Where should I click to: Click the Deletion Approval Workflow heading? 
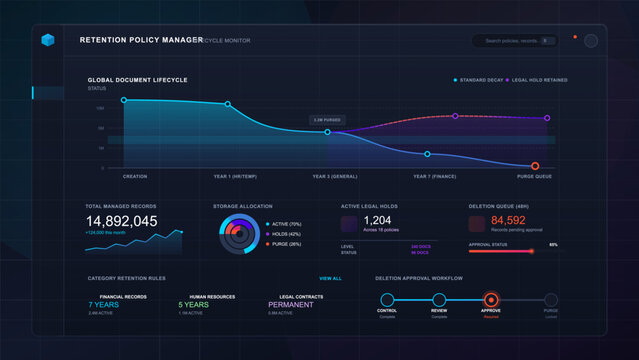(419, 278)
